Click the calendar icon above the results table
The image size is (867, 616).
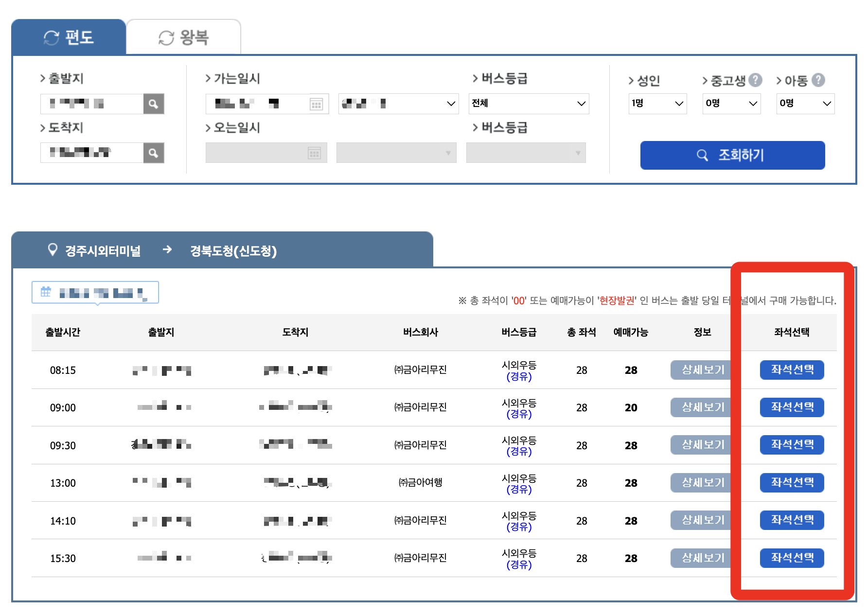[46, 292]
